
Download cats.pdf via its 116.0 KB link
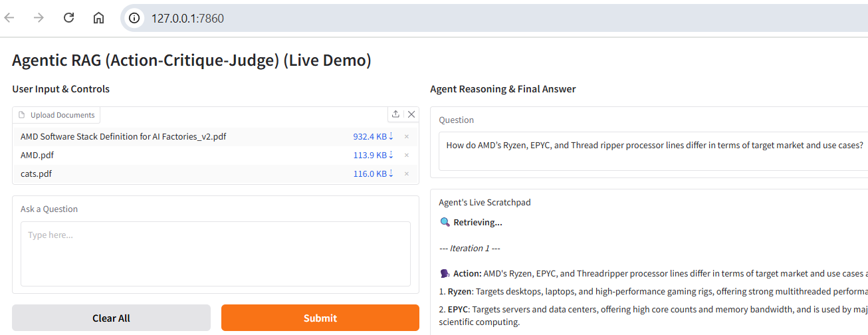[x=373, y=174]
